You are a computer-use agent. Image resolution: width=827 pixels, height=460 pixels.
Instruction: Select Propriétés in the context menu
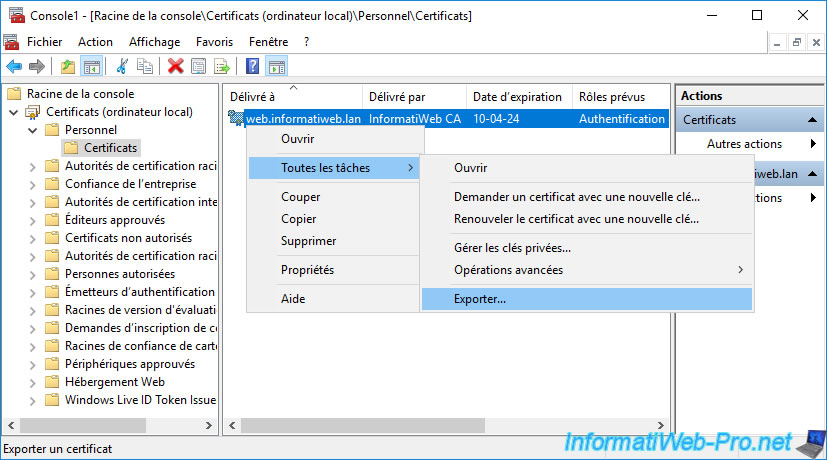click(x=307, y=270)
